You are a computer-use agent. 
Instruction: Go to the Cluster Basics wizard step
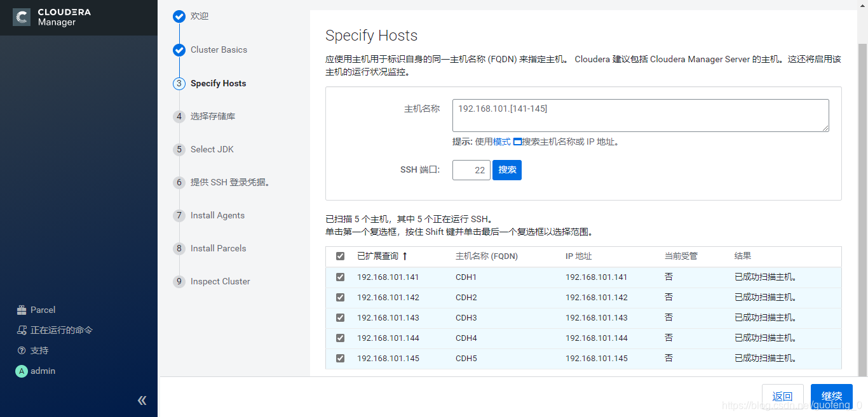tap(219, 50)
